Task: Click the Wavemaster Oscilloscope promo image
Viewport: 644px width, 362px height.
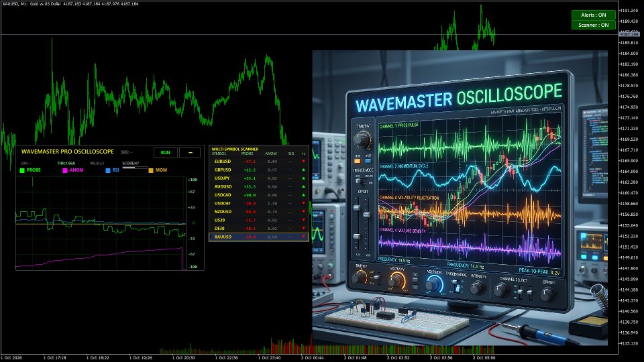Action: (460, 198)
